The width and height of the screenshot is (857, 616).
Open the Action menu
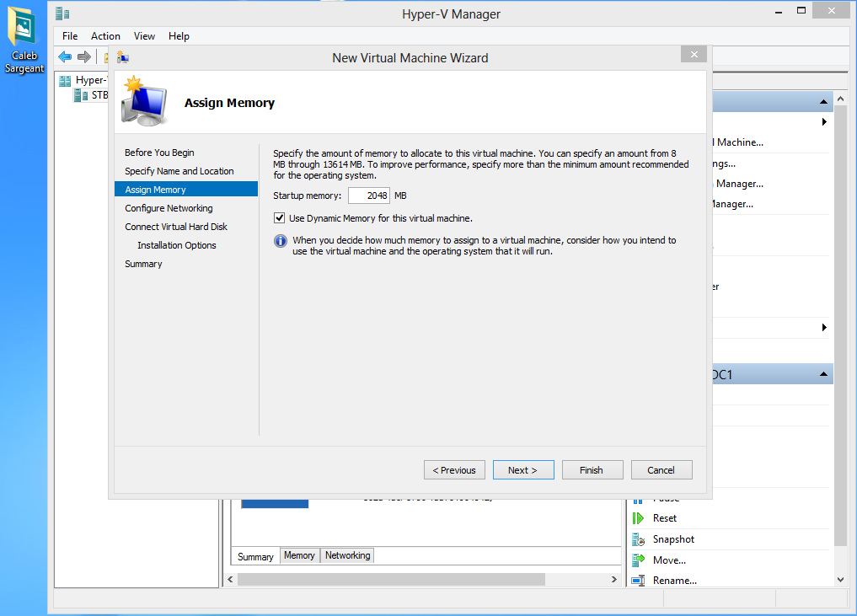tap(105, 36)
